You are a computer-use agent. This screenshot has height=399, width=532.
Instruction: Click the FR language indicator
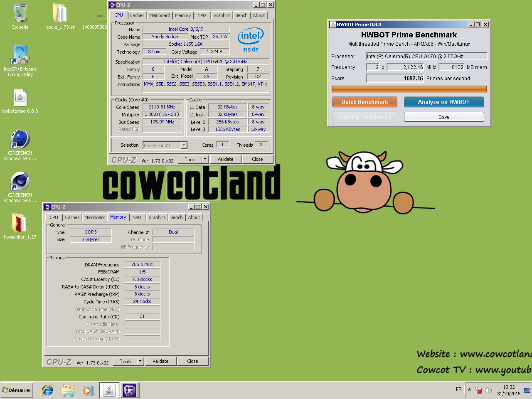pyautogui.click(x=459, y=389)
